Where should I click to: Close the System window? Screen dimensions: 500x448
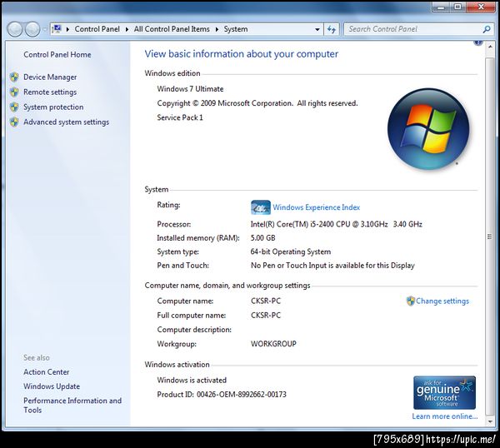pyautogui.click(x=481, y=7)
